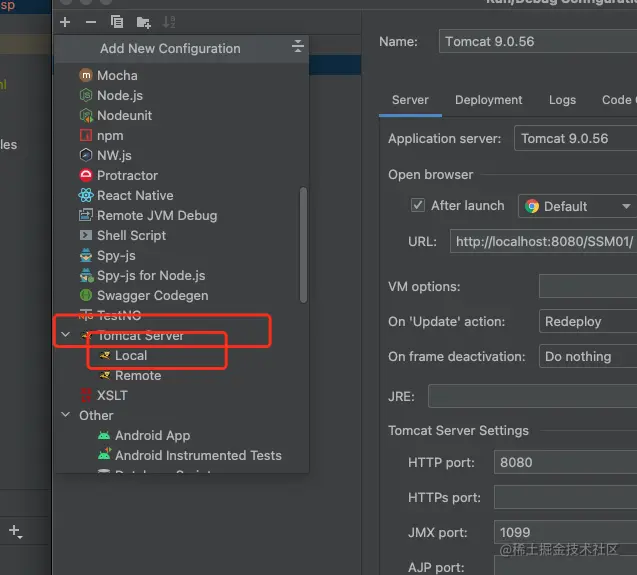Click the plus Add New Configuration toolbar icon
This screenshot has height=575, width=637.
pos(65,22)
